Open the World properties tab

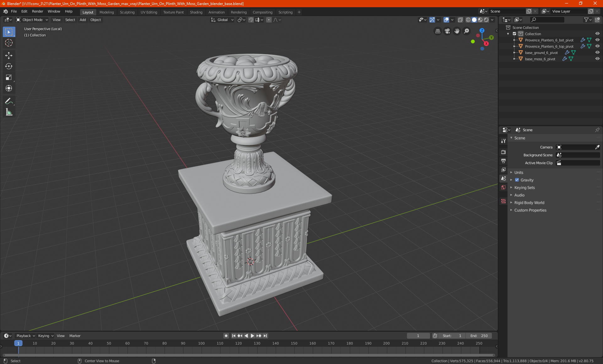point(503,187)
